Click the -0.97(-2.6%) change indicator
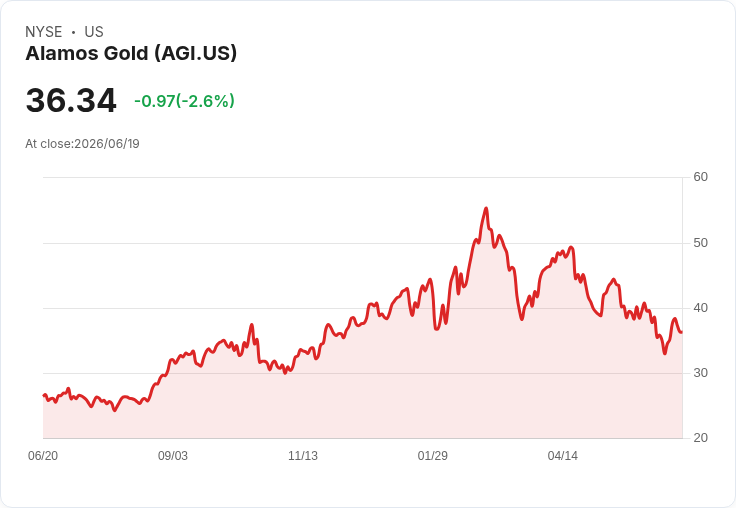Viewport: 736px width, 508px height. coord(184,101)
